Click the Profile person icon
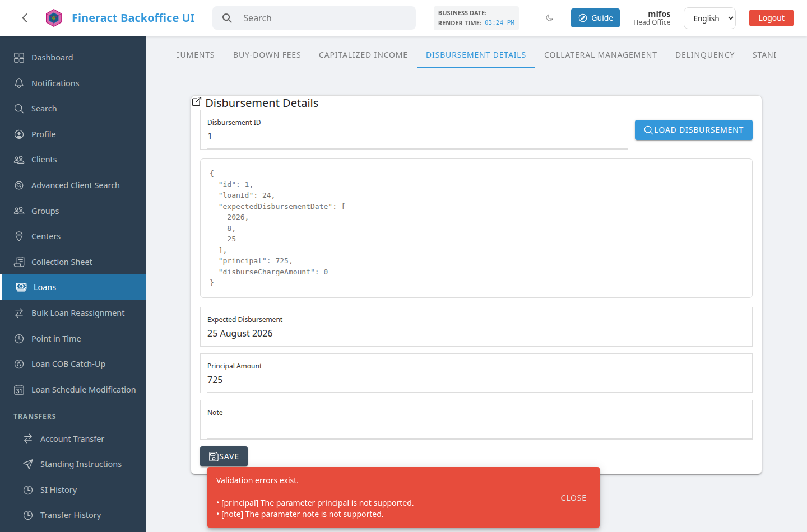The width and height of the screenshot is (807, 532). [19, 134]
